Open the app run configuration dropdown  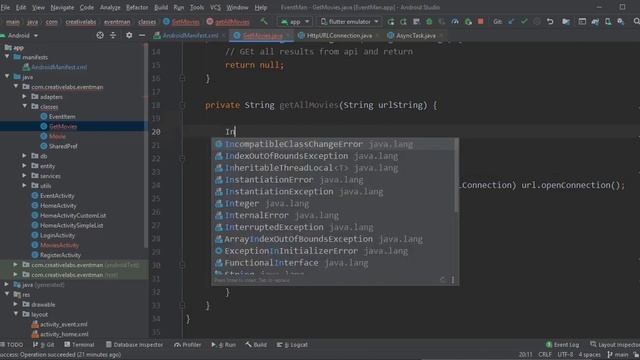[x=296, y=22]
